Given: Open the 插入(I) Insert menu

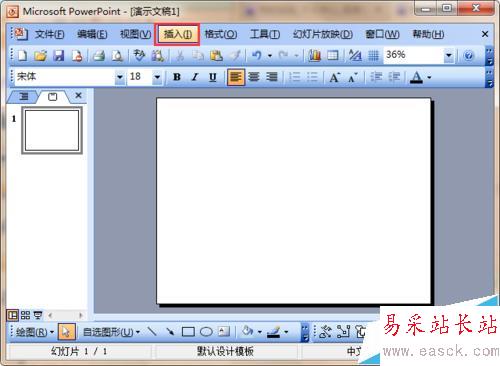Looking at the screenshot, I should click(178, 34).
